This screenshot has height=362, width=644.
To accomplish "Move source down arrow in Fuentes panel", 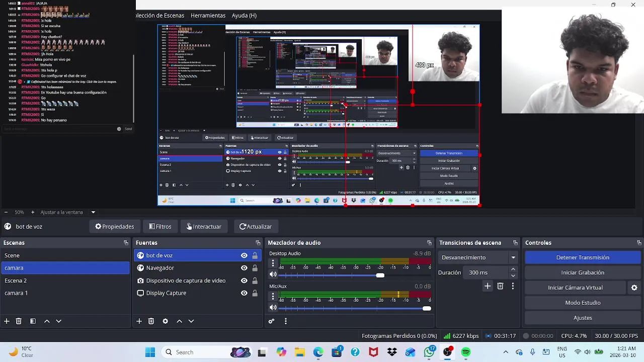I will 191,321.
